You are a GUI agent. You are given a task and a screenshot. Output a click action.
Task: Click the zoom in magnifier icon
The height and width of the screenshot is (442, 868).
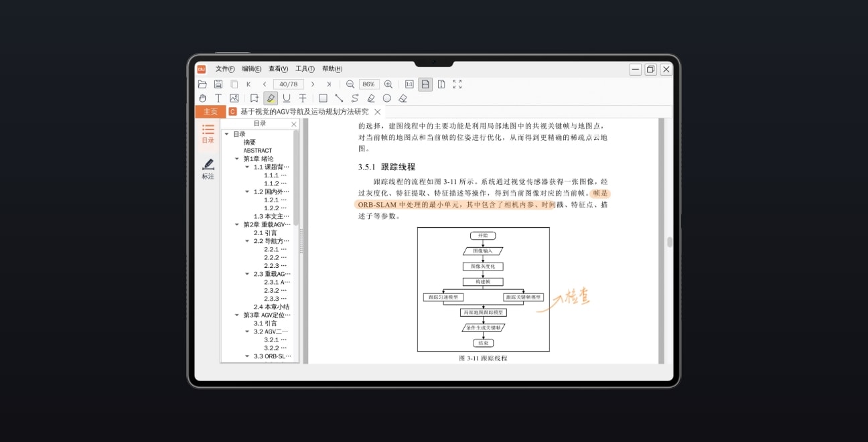(388, 84)
